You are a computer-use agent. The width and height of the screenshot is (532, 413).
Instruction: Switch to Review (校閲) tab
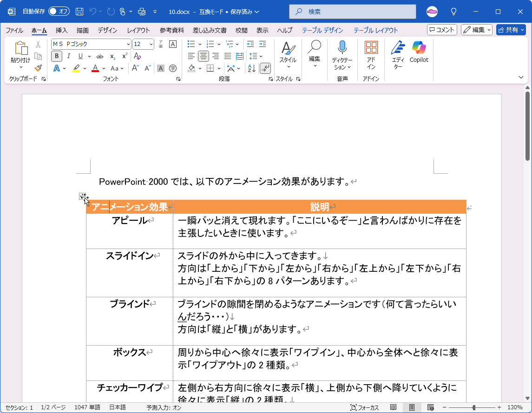[241, 30]
